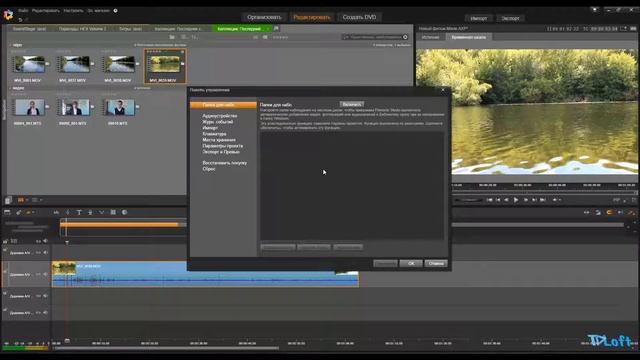Open the player volume control
The image size is (640, 360).
555,200
